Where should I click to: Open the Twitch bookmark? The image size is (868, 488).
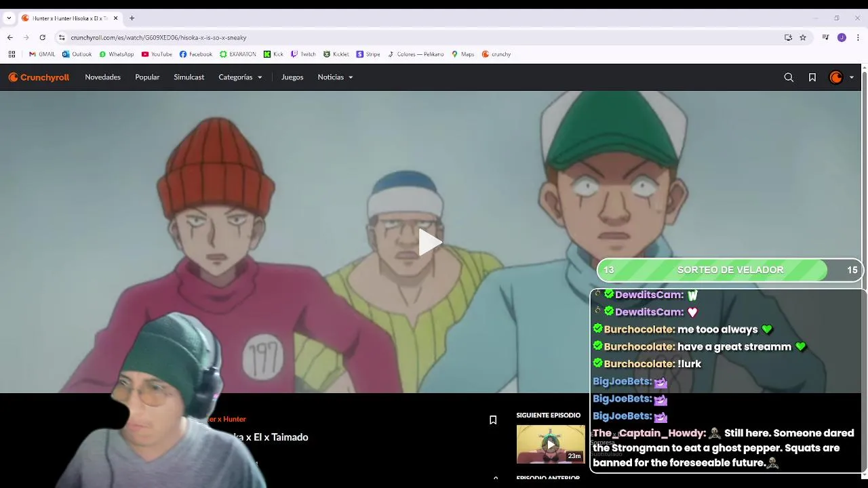click(303, 54)
